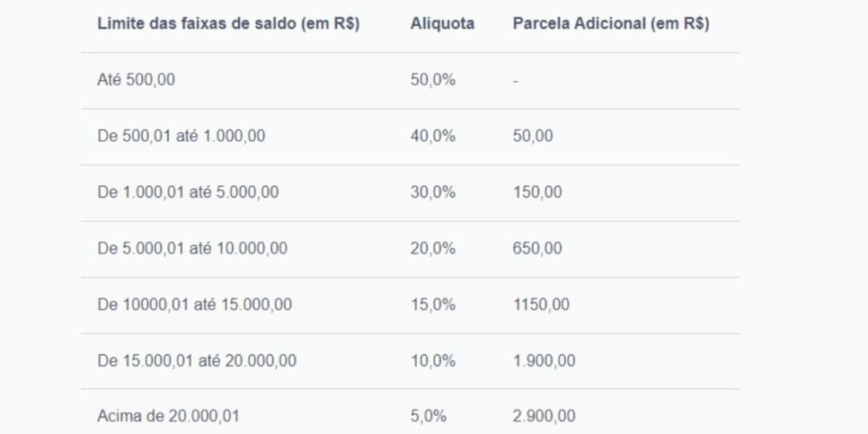Click the 'Parcela Adicional (em R$)' header
This screenshot has width=868, height=434.
coord(610,24)
